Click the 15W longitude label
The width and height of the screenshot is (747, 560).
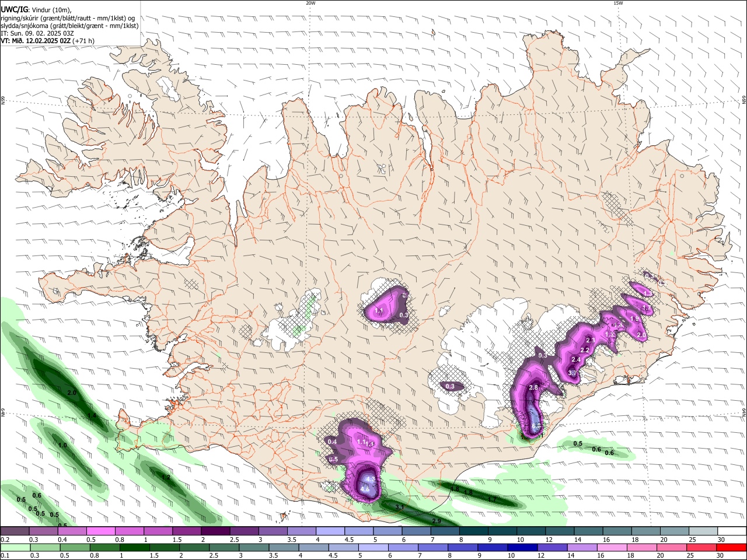617,3
